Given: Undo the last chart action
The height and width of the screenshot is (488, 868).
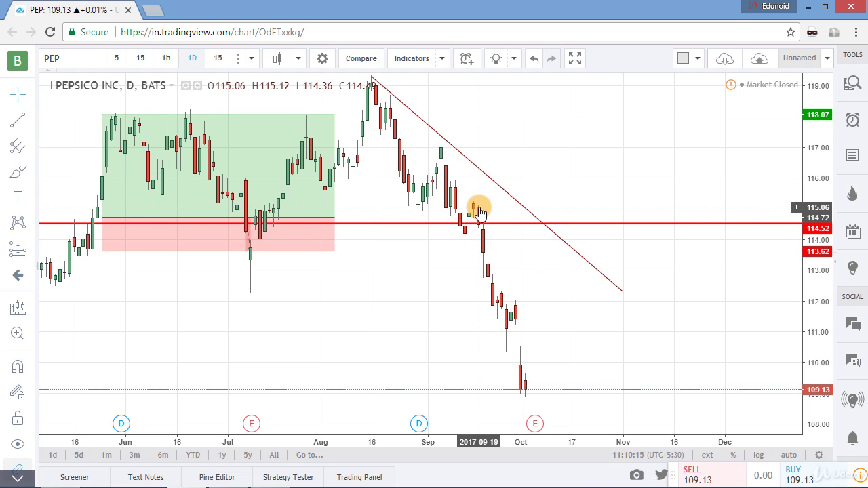Looking at the screenshot, I should pyautogui.click(x=534, y=58).
